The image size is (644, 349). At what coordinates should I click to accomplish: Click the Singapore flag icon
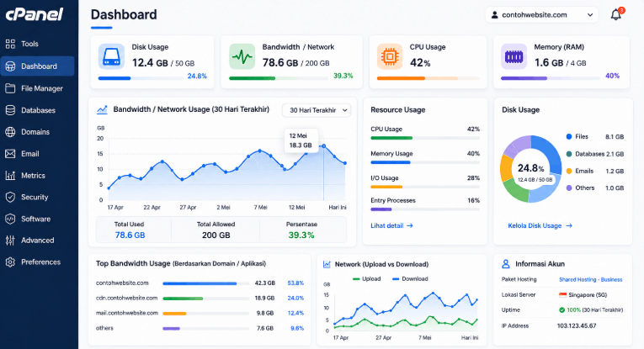tap(562, 295)
